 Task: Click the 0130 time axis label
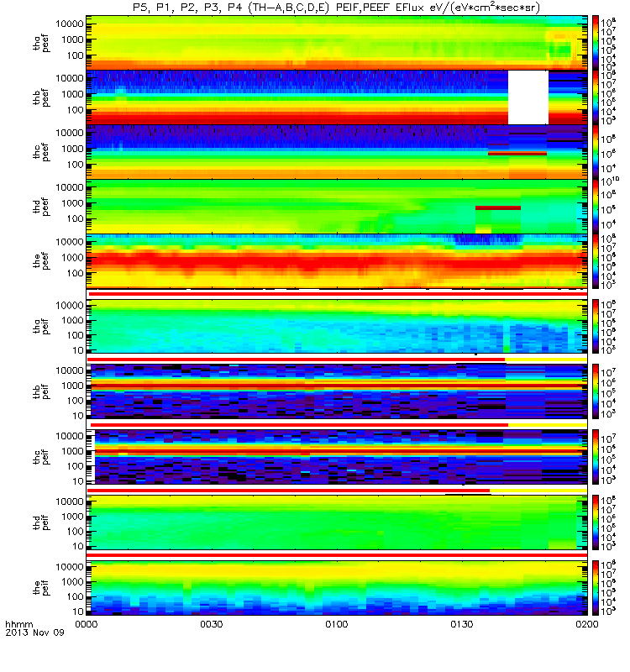click(461, 624)
